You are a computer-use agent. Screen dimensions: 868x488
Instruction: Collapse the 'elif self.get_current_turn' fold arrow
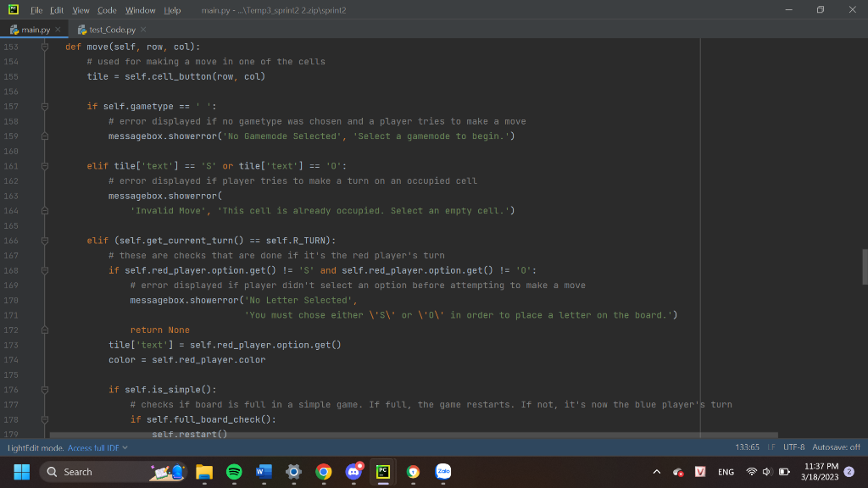pyautogui.click(x=43, y=240)
